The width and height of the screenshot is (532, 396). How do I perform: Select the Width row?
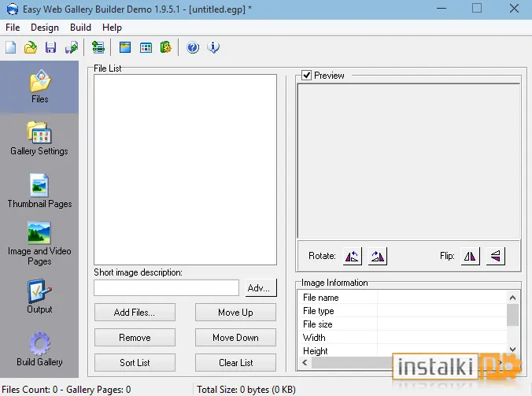click(x=402, y=337)
